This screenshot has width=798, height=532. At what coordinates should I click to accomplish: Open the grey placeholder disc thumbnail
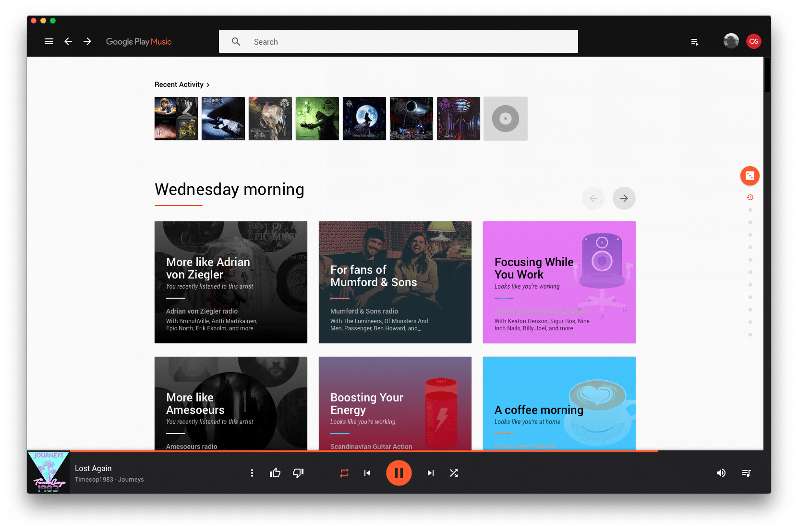coord(506,119)
